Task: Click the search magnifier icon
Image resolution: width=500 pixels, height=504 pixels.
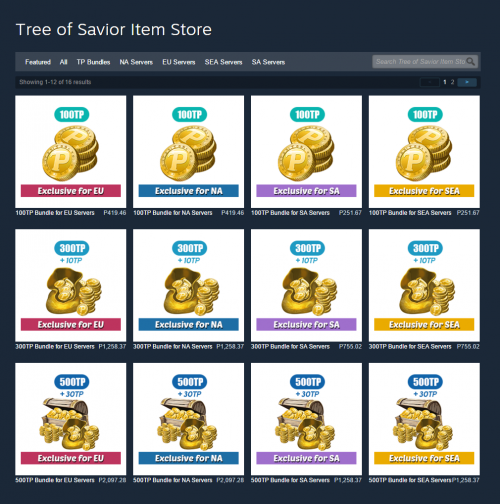Action: click(x=470, y=62)
